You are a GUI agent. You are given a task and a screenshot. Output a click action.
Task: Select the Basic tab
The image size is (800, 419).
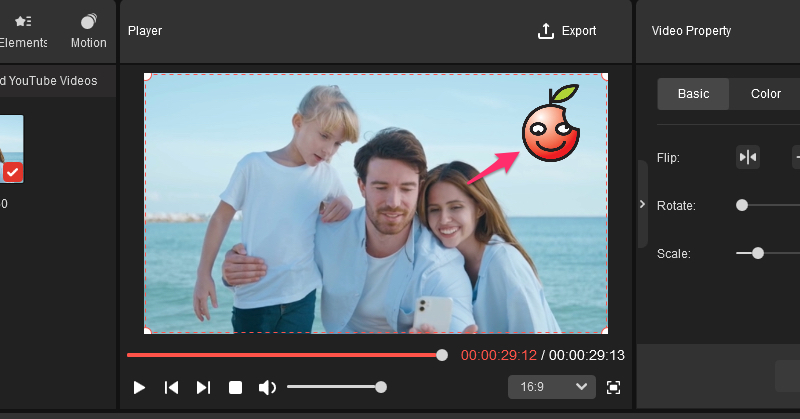click(x=693, y=94)
